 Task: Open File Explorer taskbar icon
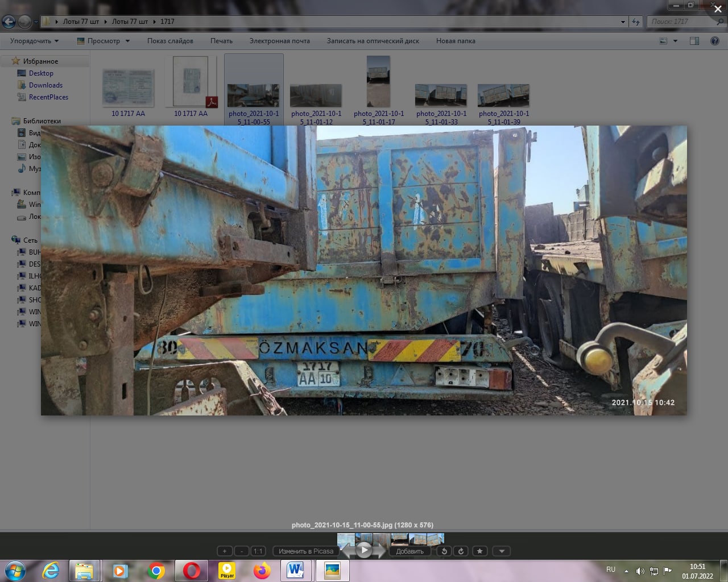[x=85, y=571]
